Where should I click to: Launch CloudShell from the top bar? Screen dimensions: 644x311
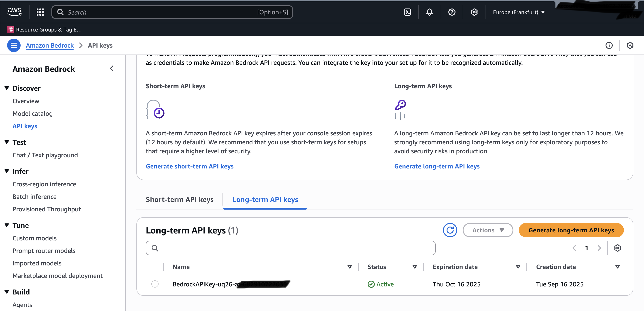tap(407, 12)
